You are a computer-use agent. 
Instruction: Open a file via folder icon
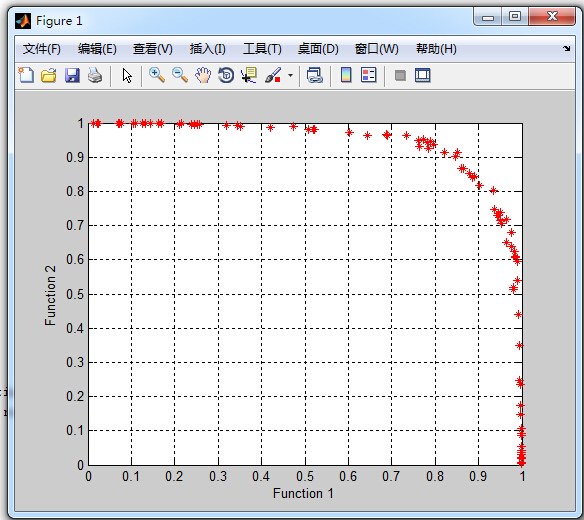pos(49,75)
